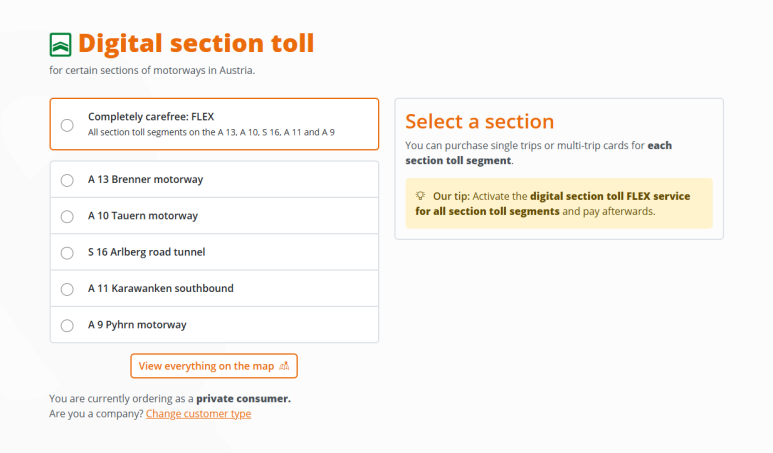
Task: Click the map icon in View everything button
Action: click(284, 366)
